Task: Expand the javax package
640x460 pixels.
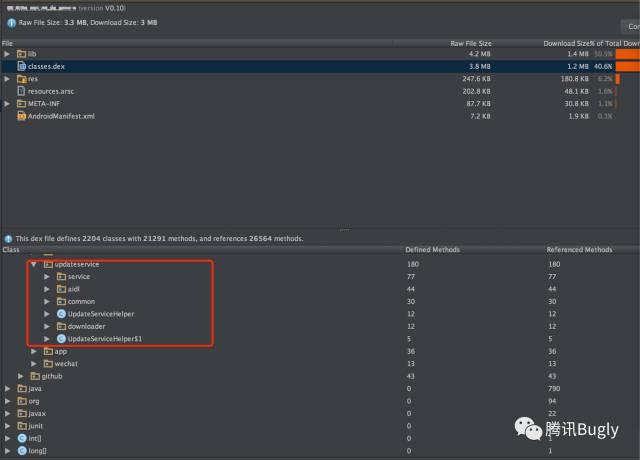Action: (7, 413)
